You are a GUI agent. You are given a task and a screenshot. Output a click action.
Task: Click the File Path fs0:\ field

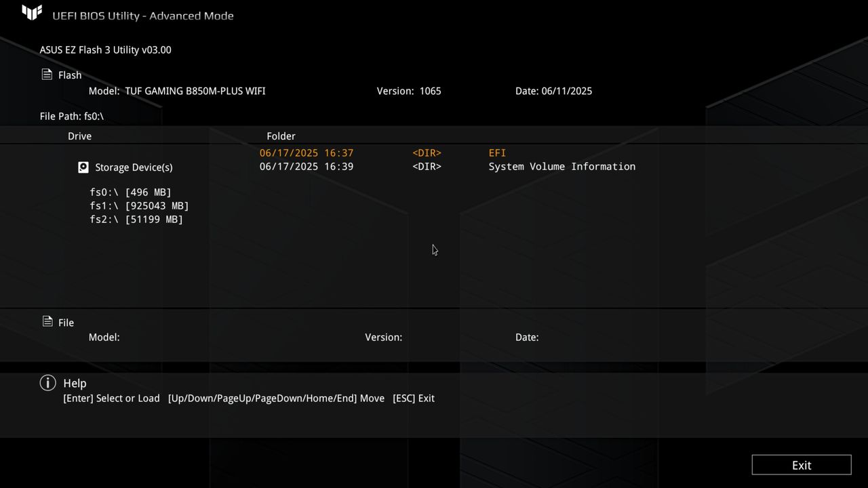pos(72,116)
